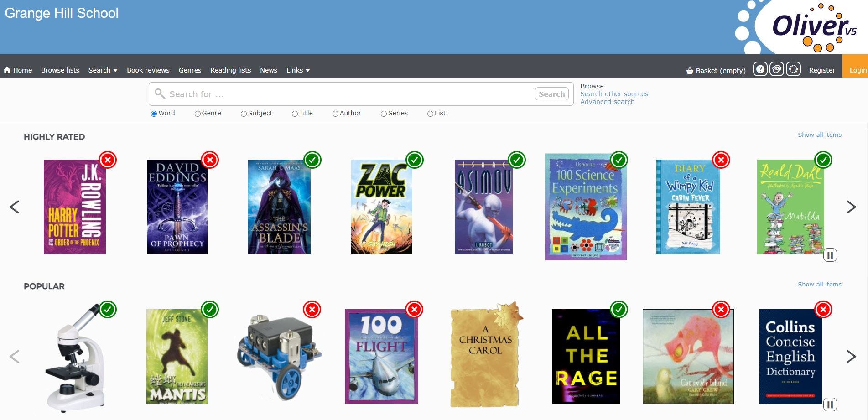868x420 pixels.
Task: Click the Login button
Action: [x=855, y=66]
